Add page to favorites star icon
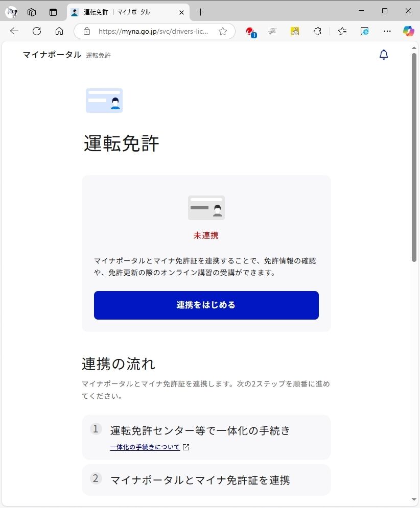 coord(222,32)
